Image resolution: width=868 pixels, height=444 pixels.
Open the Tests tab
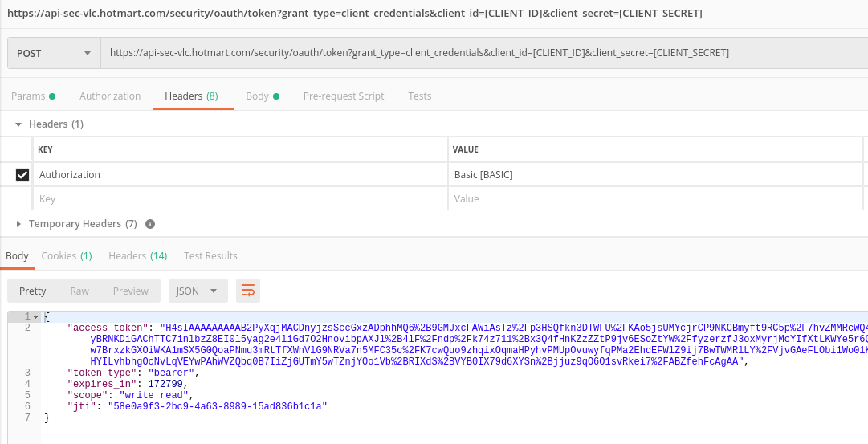tap(419, 96)
